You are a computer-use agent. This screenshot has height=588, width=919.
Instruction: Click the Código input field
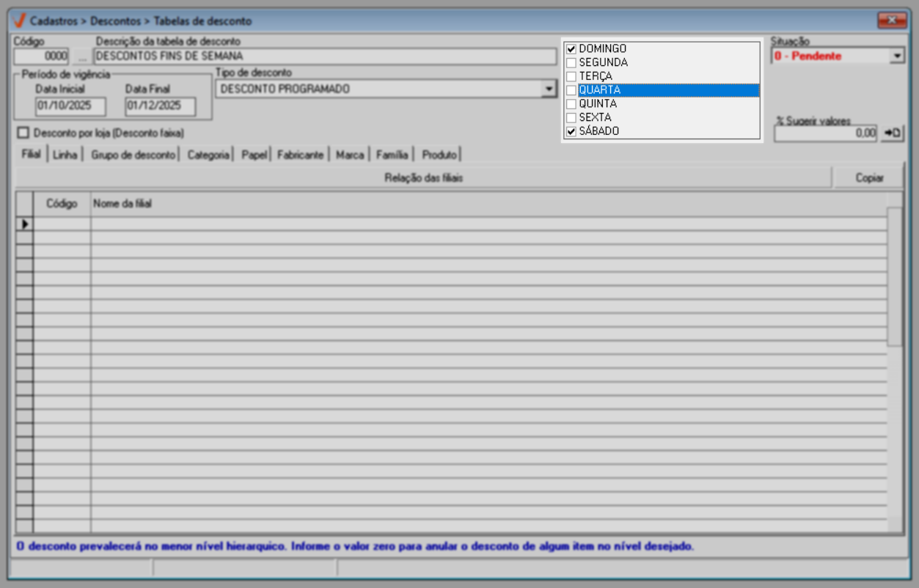coord(41,56)
